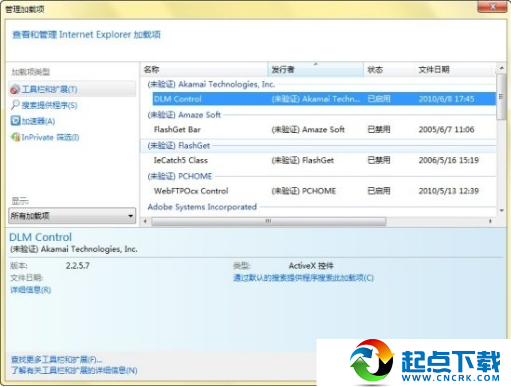511x387 pixels.
Task: Sort by the 状态 column header
Action: (x=389, y=69)
